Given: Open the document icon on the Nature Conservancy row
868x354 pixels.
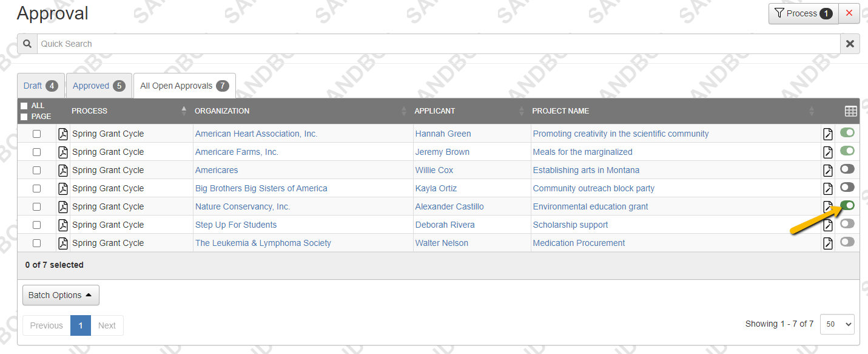Looking at the screenshot, I should point(828,206).
